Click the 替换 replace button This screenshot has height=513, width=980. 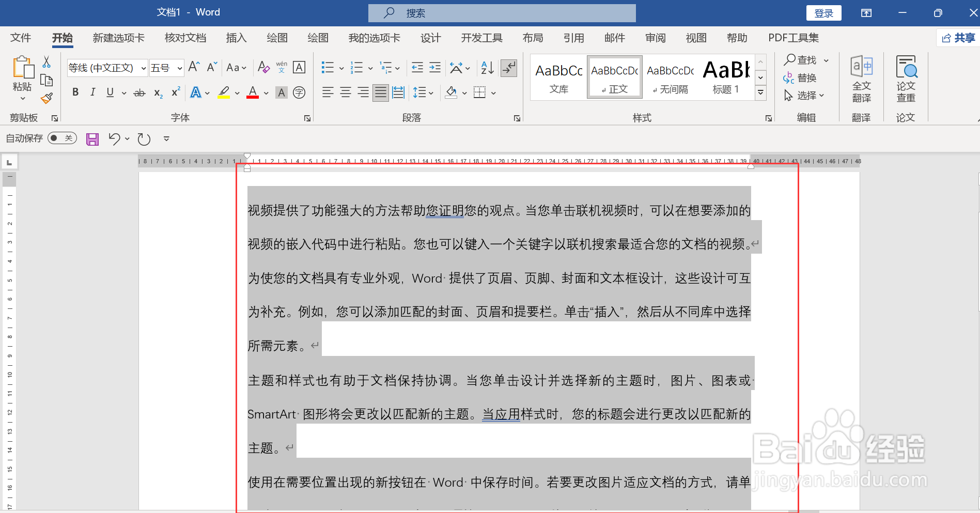click(800, 77)
